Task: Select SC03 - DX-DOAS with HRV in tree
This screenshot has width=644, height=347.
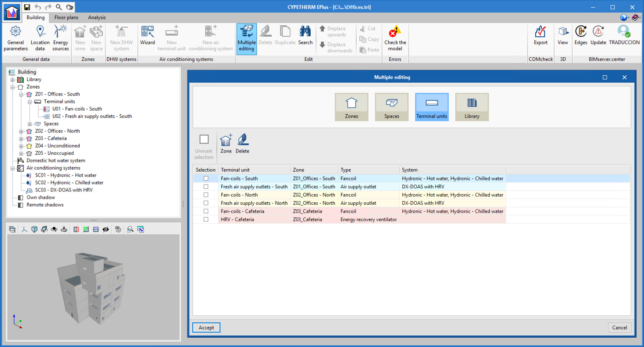Action: (64, 190)
